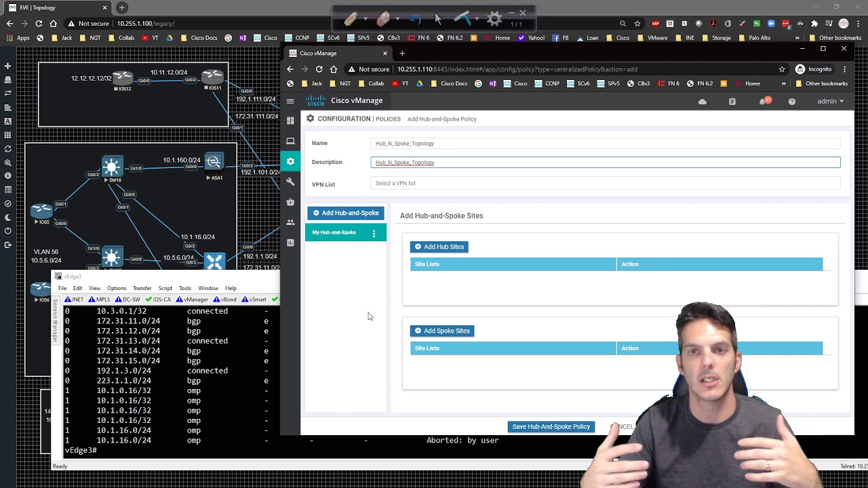Switch to vManager session tab
The width and height of the screenshot is (868, 488).
[x=192, y=300]
